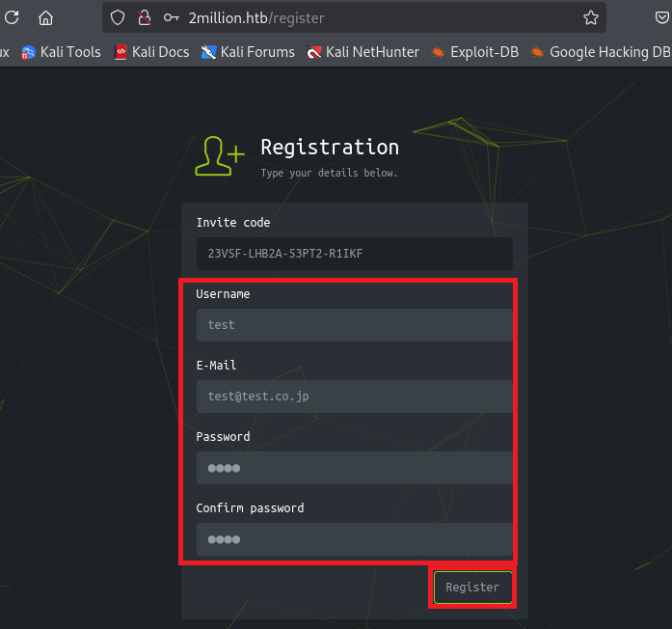The height and width of the screenshot is (629, 672).
Task: Reload the current page
Action: (x=12, y=17)
